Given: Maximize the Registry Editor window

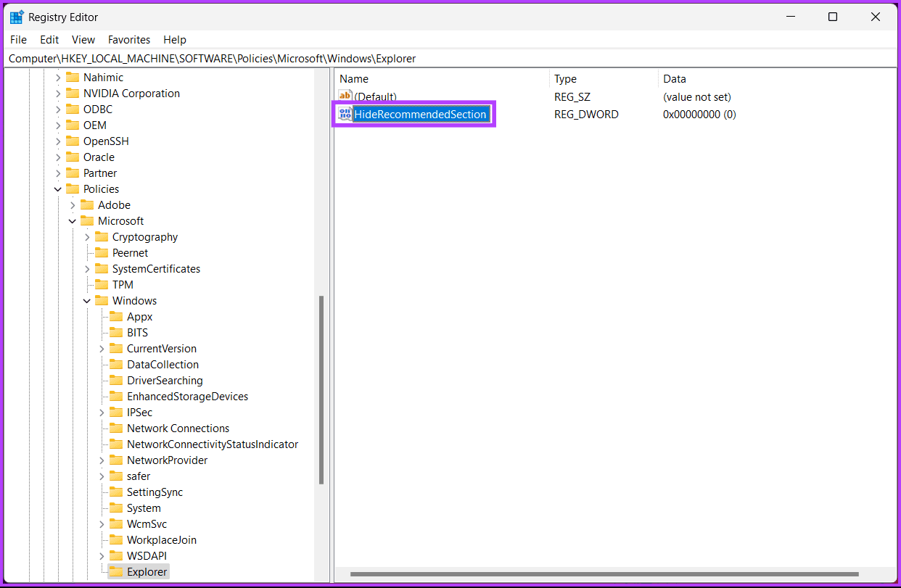Looking at the screenshot, I should tap(833, 17).
